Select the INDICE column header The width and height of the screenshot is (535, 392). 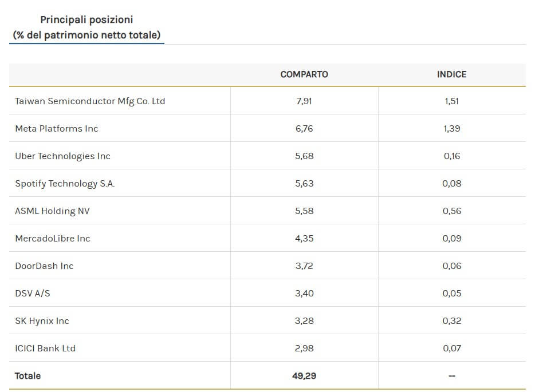tap(452, 74)
